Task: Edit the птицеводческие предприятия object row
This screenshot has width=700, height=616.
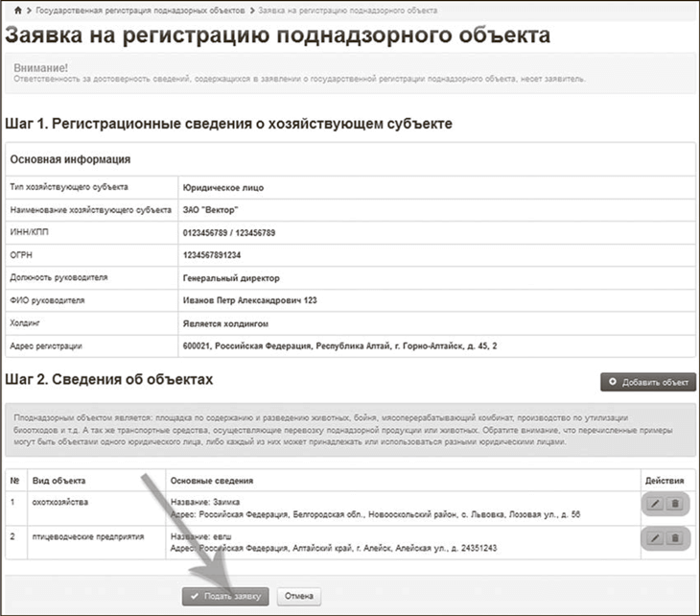Action: click(656, 538)
